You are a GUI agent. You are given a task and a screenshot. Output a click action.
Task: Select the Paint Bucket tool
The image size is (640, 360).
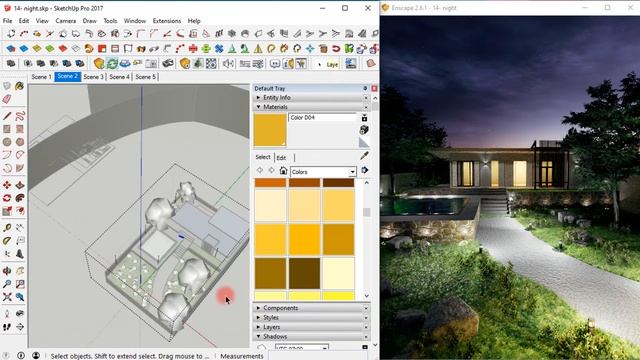(x=20, y=86)
